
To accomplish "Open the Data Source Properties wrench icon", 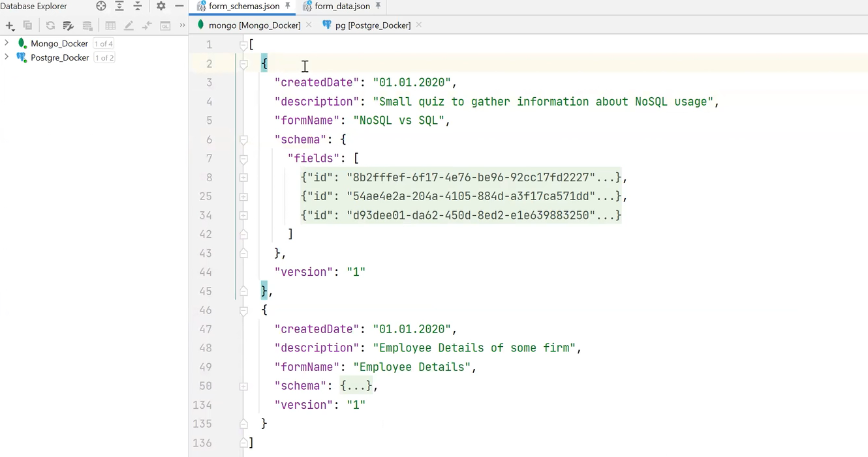I will click(x=69, y=25).
